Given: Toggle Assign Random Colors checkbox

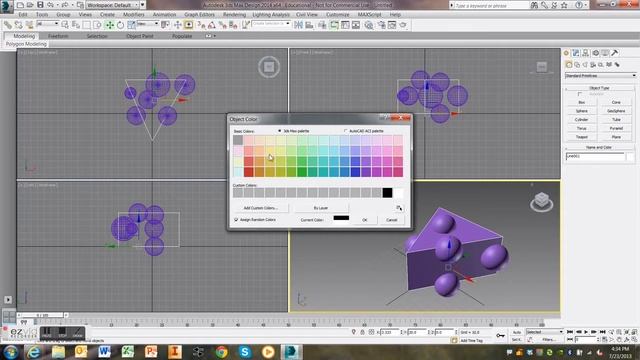Looking at the screenshot, I should [236, 220].
